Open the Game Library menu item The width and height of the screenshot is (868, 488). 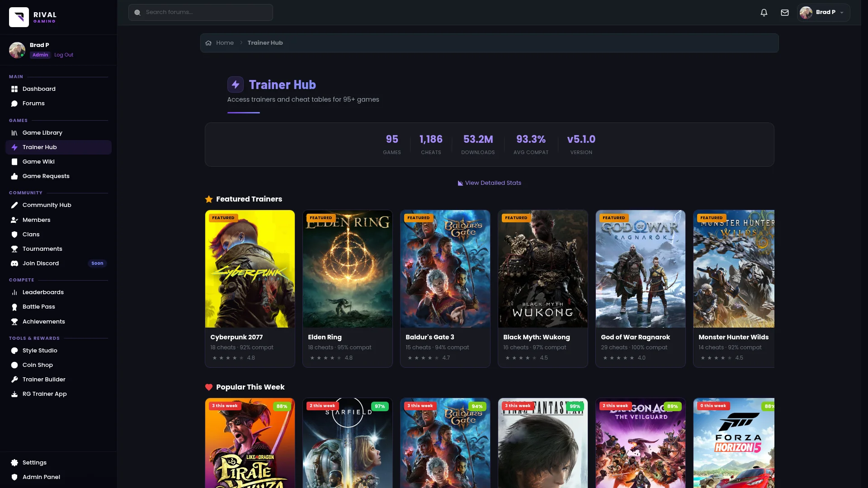[42, 133]
